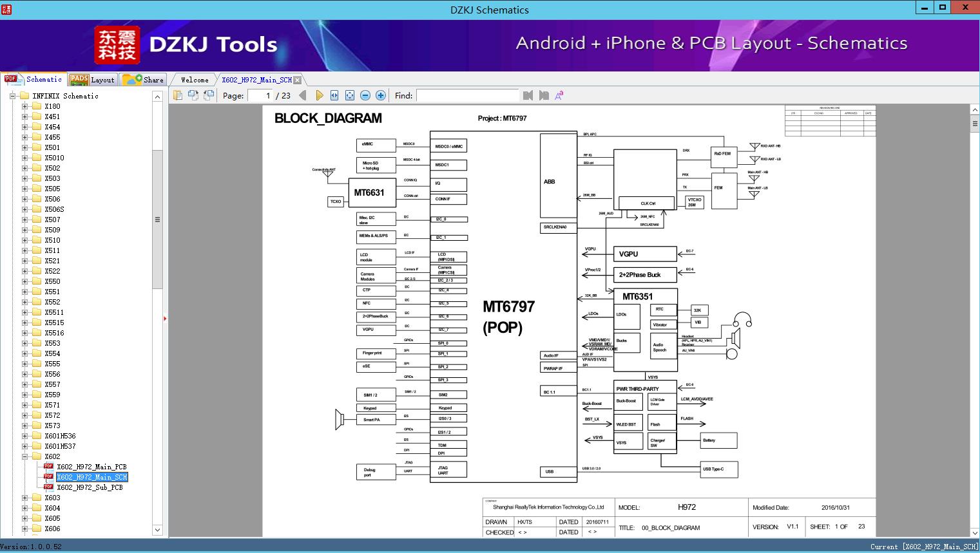Expand the X606 folder

point(24,528)
